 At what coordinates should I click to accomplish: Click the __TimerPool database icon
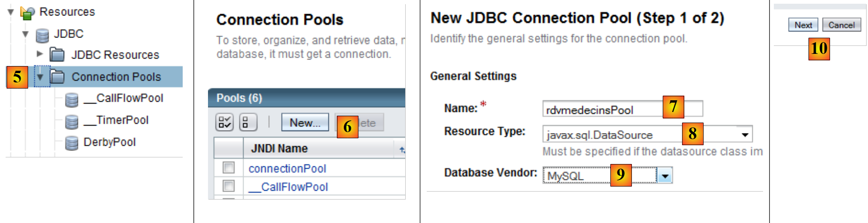coord(72,121)
